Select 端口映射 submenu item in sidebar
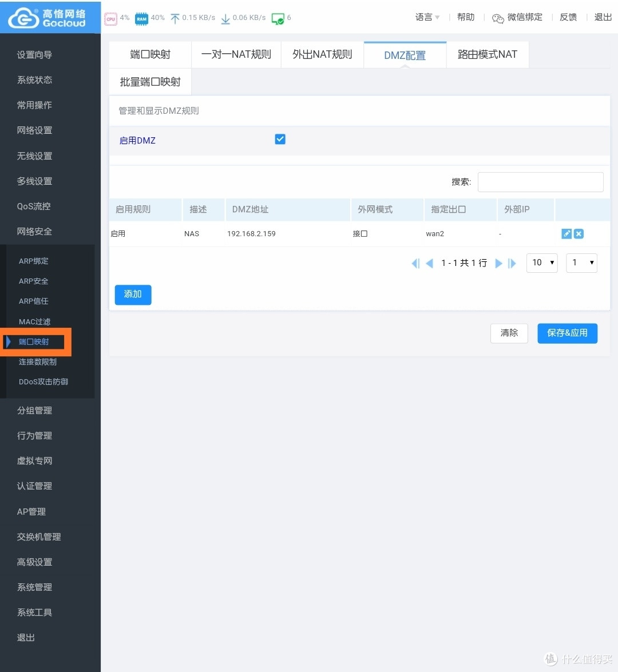 point(34,341)
